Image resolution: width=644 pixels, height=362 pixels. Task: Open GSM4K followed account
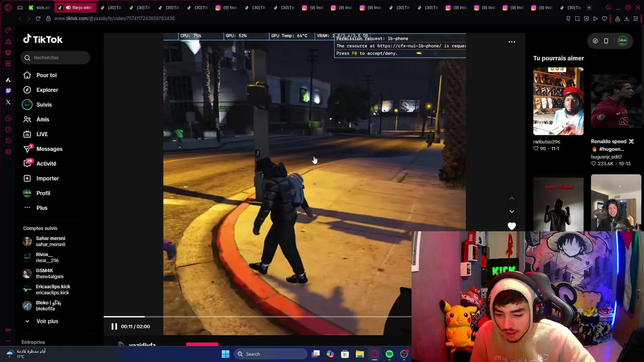tap(43, 274)
